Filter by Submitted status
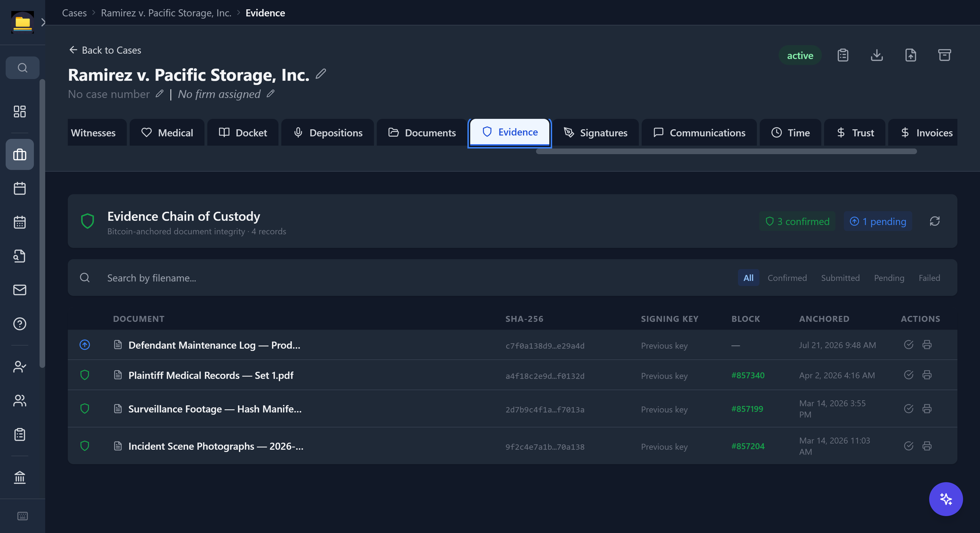 coord(840,278)
